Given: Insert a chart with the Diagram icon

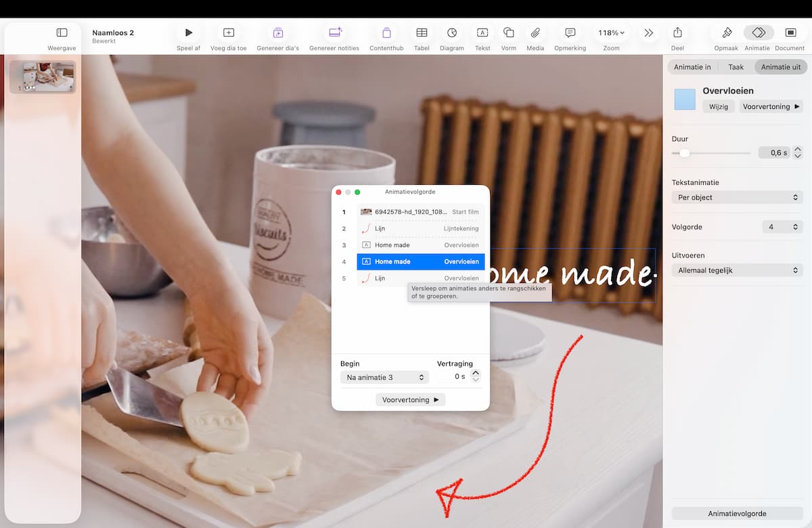Looking at the screenshot, I should click(x=452, y=32).
